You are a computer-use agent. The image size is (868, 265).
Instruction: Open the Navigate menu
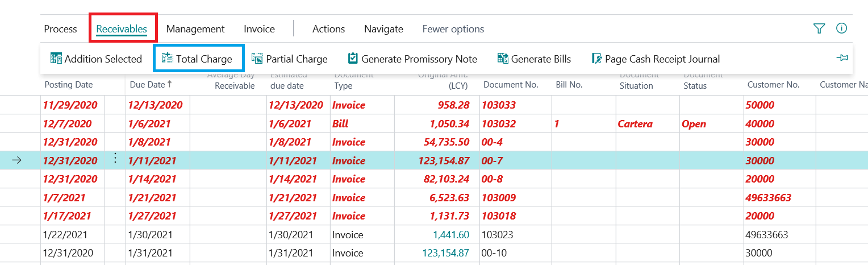(383, 29)
